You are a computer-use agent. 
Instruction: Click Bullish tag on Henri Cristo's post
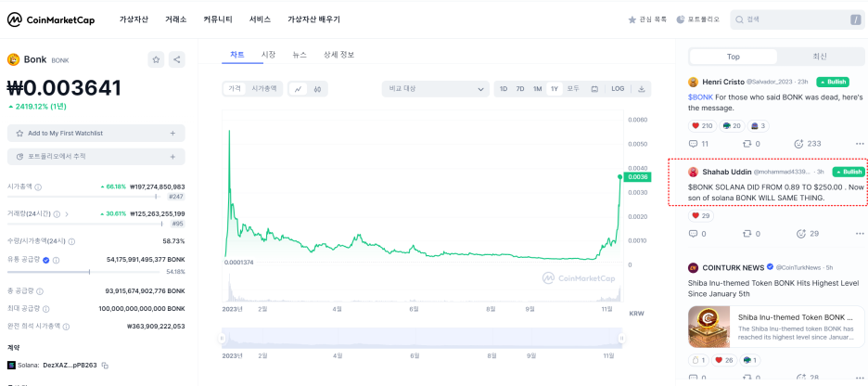[x=833, y=82]
